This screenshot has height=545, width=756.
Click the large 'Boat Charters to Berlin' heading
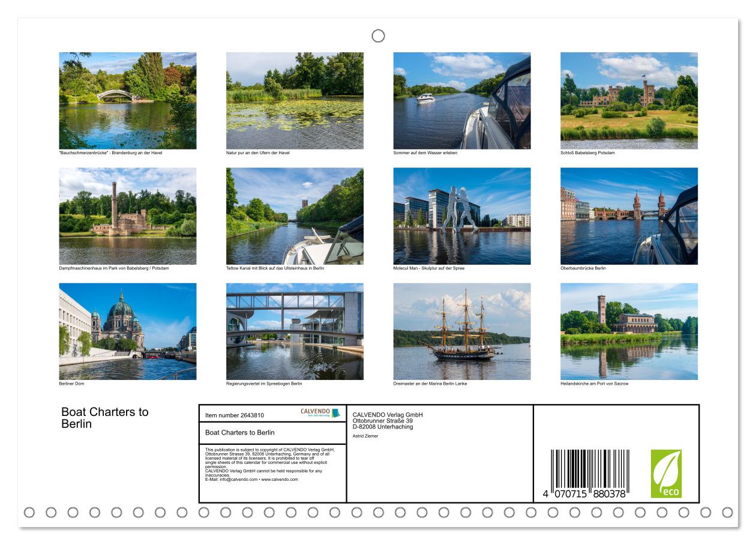pos(105,418)
